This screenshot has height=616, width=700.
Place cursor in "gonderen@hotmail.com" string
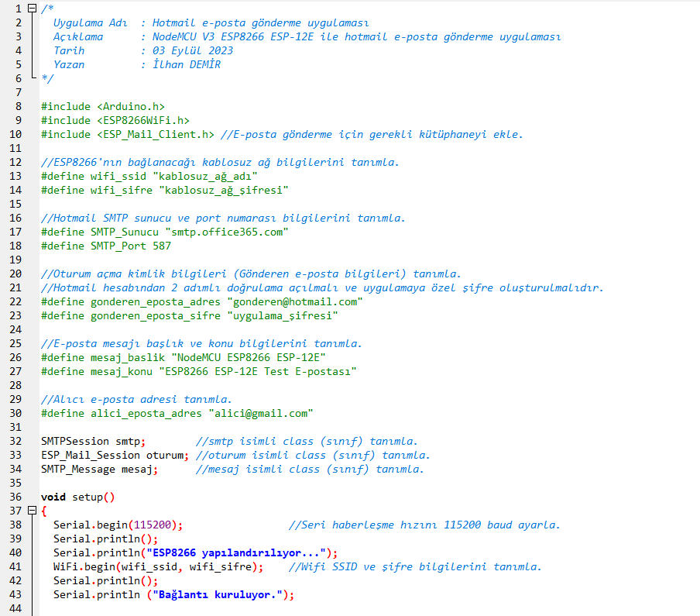pyautogui.click(x=294, y=301)
